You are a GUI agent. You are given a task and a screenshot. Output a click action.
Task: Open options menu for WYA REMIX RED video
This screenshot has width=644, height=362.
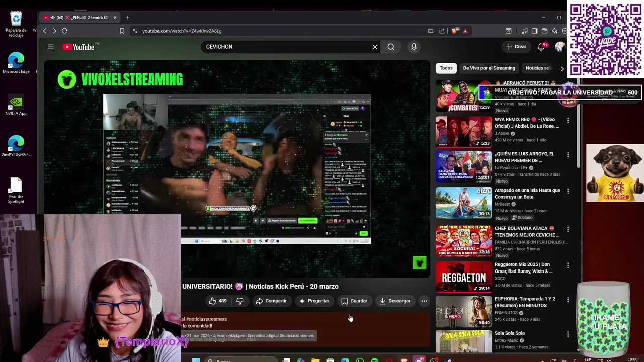[x=568, y=120]
